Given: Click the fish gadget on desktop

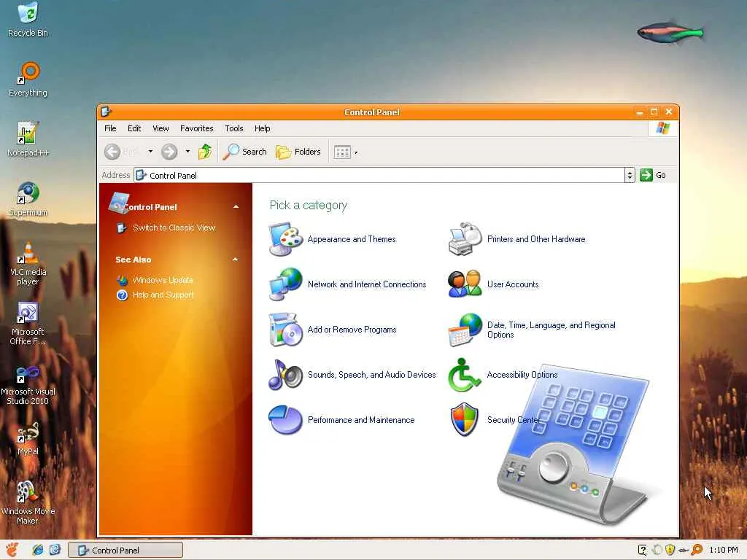Looking at the screenshot, I should click(670, 32).
